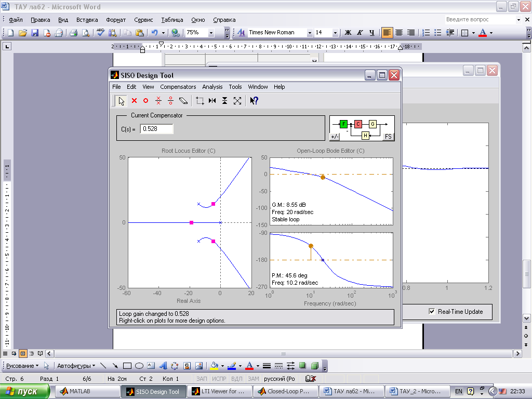This screenshot has width=532, height=399.
Task: Open fill color dropdown arrow on drawing toolbar
Action: [222, 366]
